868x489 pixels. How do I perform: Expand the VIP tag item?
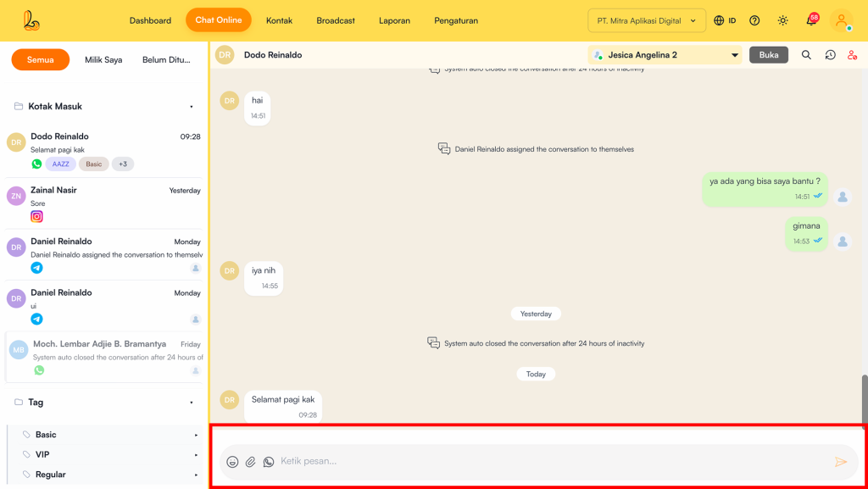196,455
